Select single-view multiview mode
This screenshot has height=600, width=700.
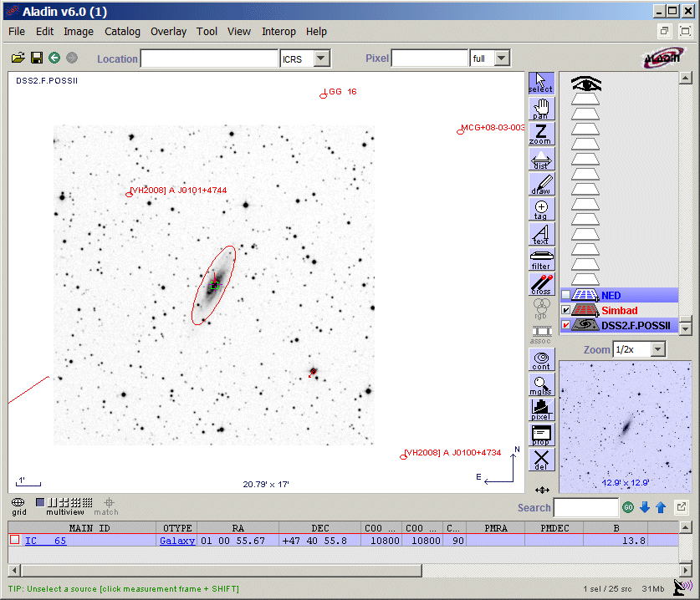(40, 503)
